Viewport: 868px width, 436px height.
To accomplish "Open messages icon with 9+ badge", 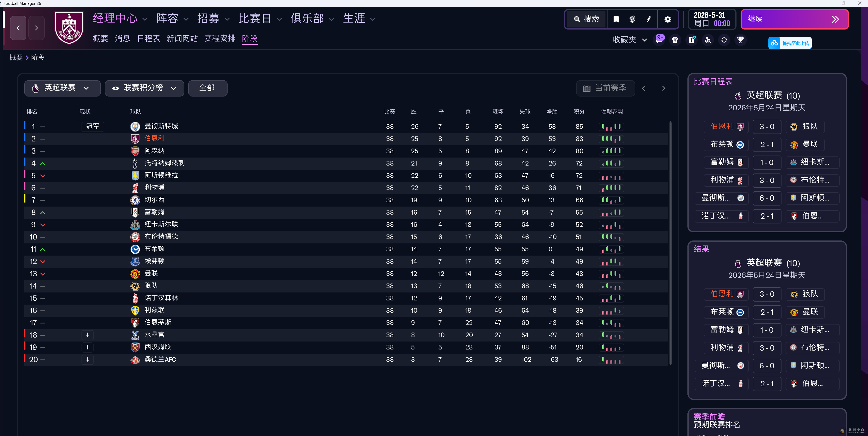I will [660, 40].
